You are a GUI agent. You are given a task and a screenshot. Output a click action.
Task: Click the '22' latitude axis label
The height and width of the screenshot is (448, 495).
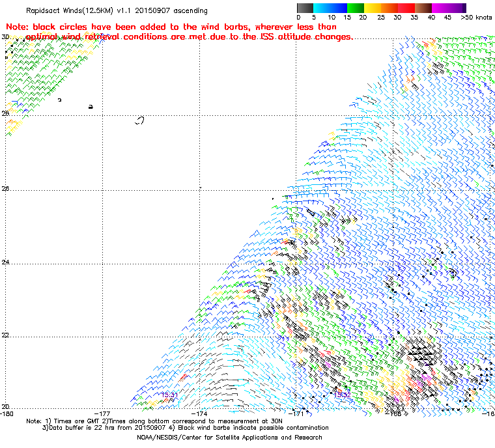click(x=5, y=335)
